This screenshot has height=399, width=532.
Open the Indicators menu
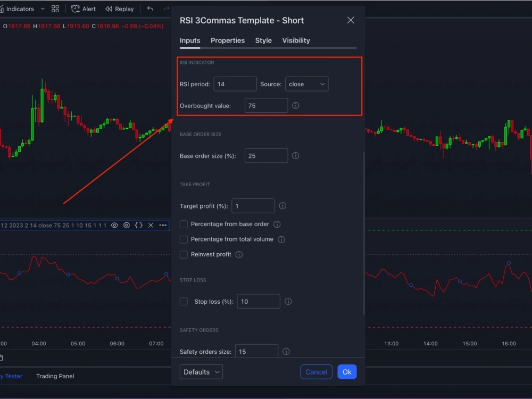point(17,9)
